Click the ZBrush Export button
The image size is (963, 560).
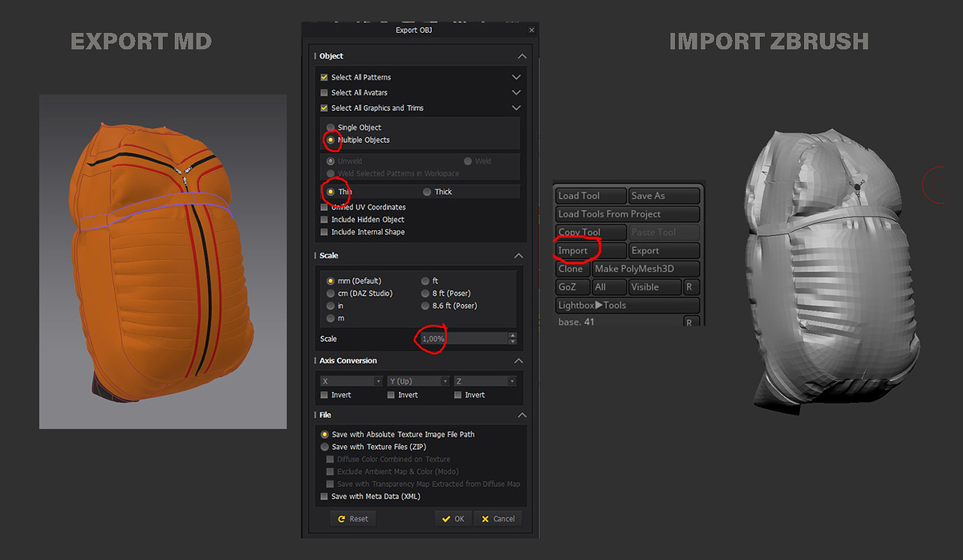point(664,251)
